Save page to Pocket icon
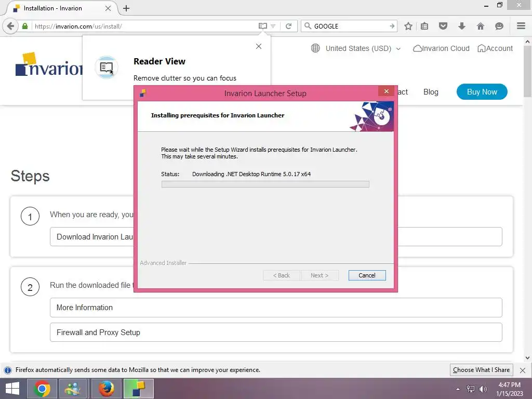 (443, 26)
